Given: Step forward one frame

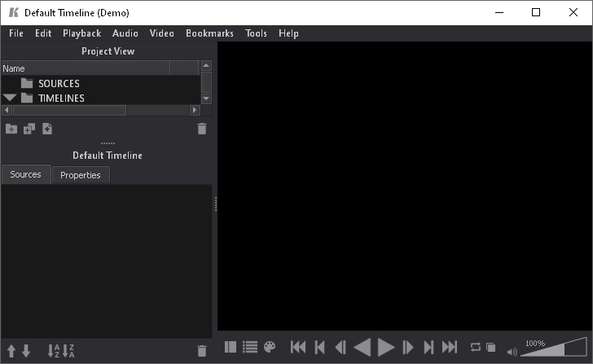Looking at the screenshot, I should [407, 347].
